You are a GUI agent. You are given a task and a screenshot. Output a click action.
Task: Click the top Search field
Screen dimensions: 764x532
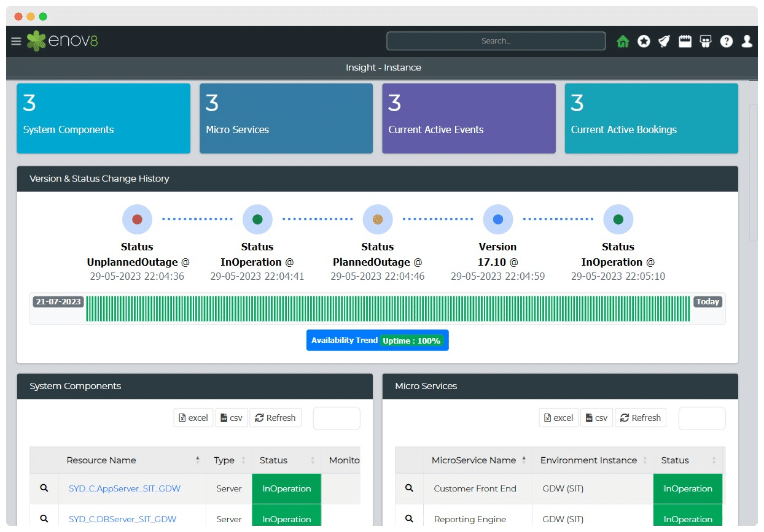tap(496, 41)
